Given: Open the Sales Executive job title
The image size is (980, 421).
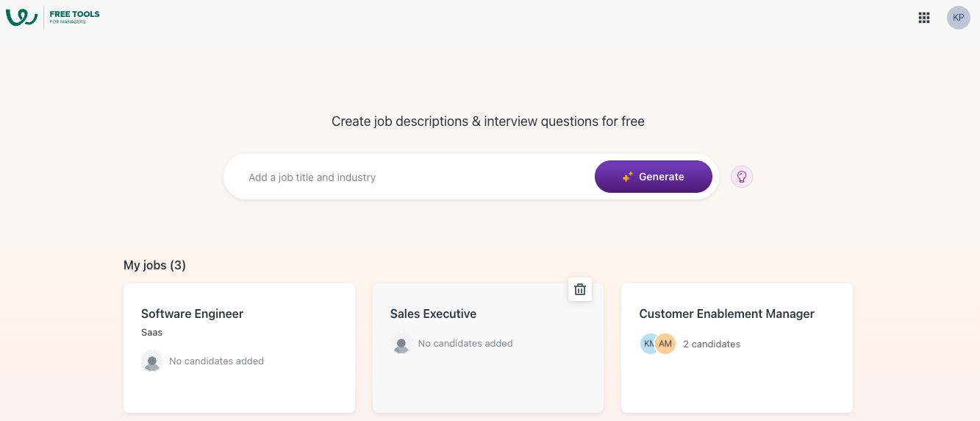Looking at the screenshot, I should (433, 314).
